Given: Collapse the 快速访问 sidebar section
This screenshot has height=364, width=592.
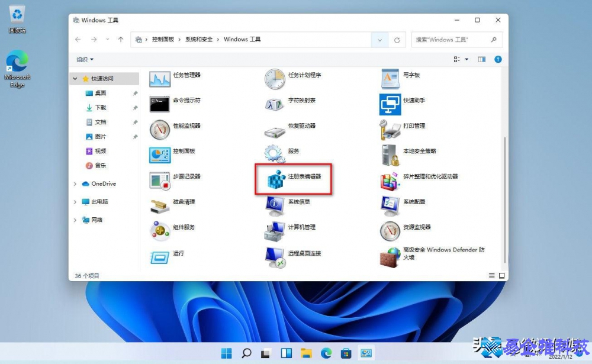Looking at the screenshot, I should [x=75, y=78].
